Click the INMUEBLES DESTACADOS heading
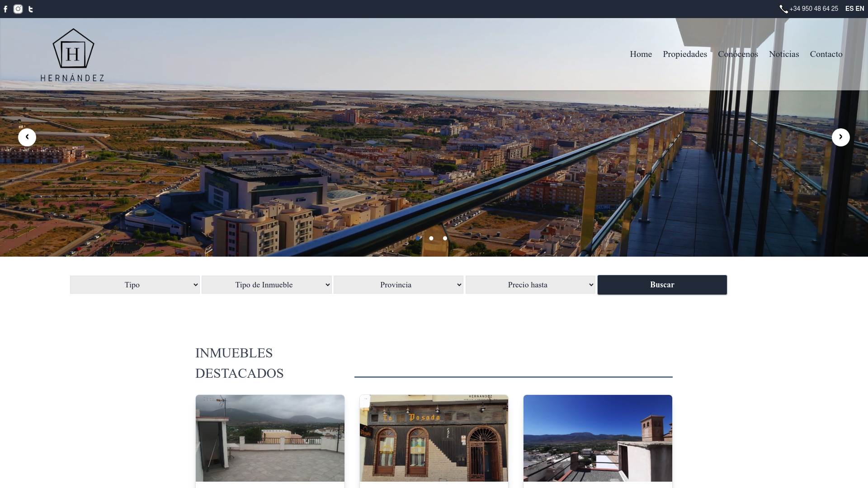 tap(240, 363)
